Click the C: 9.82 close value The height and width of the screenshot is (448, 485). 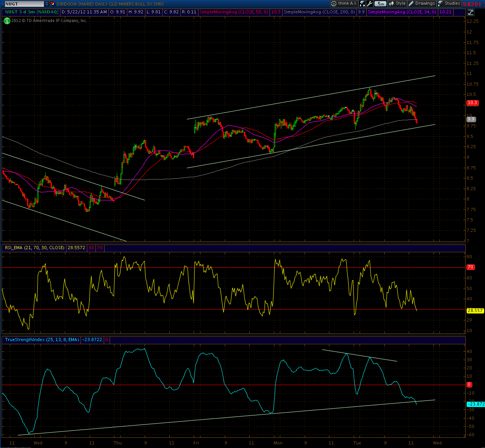(x=171, y=12)
